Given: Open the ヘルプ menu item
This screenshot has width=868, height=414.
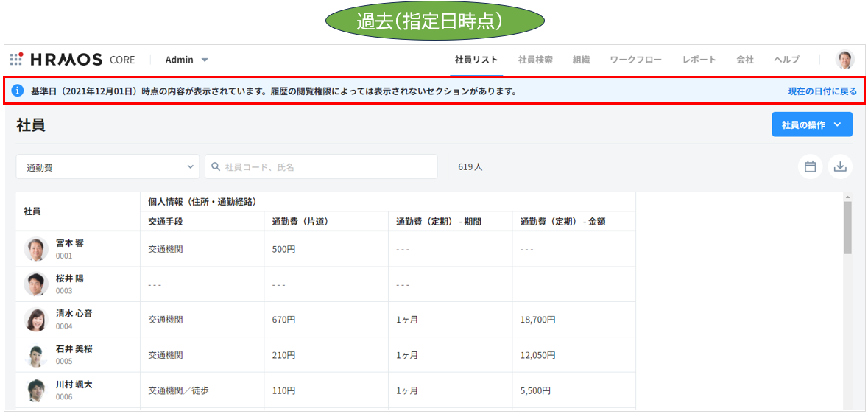Looking at the screenshot, I should click(x=786, y=60).
